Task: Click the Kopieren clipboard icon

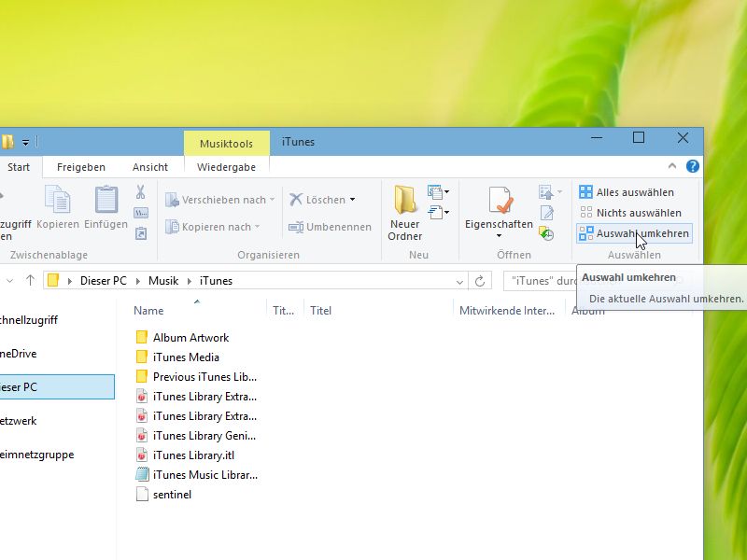Action: tap(58, 199)
